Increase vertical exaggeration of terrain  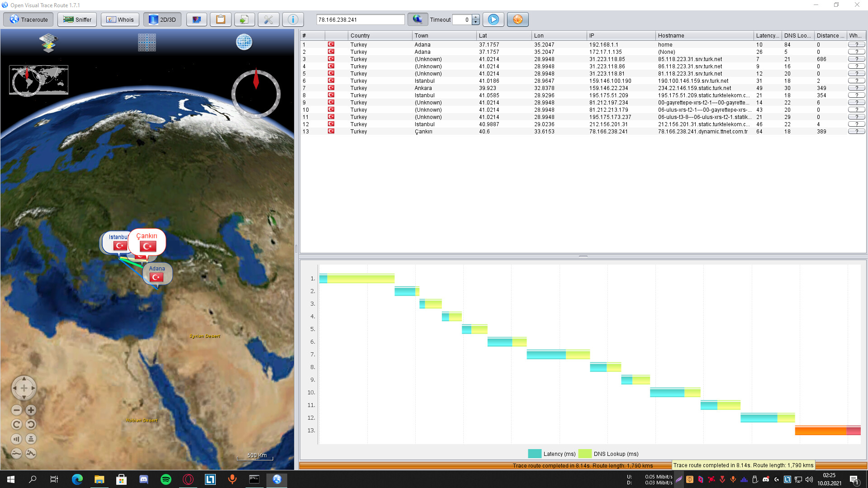point(31,453)
